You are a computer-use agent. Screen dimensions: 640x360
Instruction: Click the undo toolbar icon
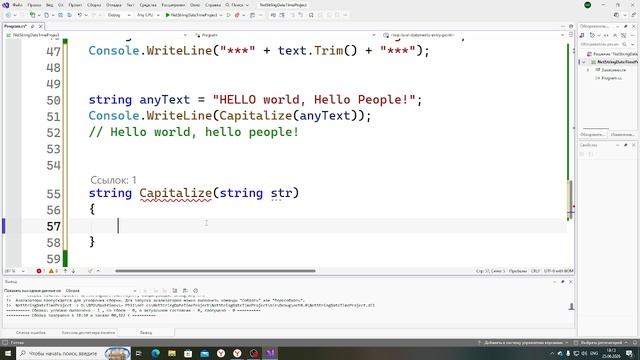80,15
